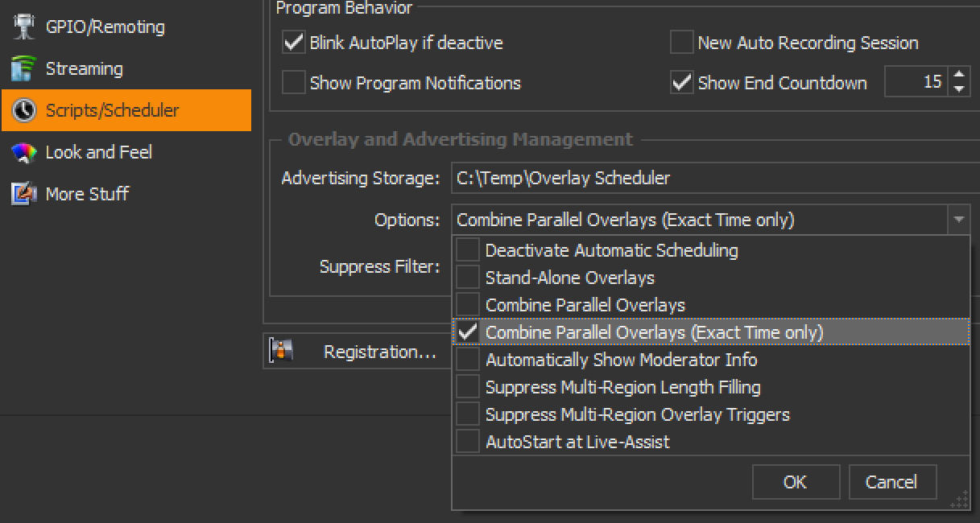The width and height of the screenshot is (980, 523).
Task: Decrease End Countdown value with down arrow
Action: 958,89
